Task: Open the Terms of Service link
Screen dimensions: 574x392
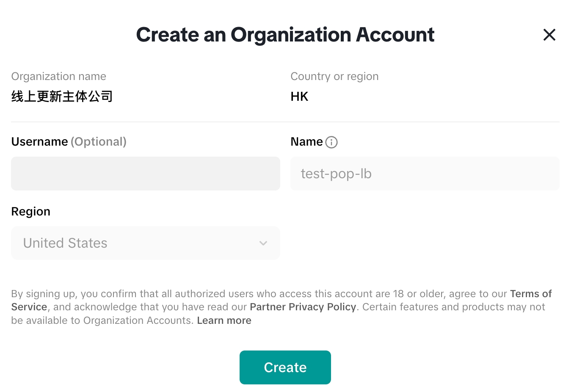Action: pyautogui.click(x=530, y=294)
